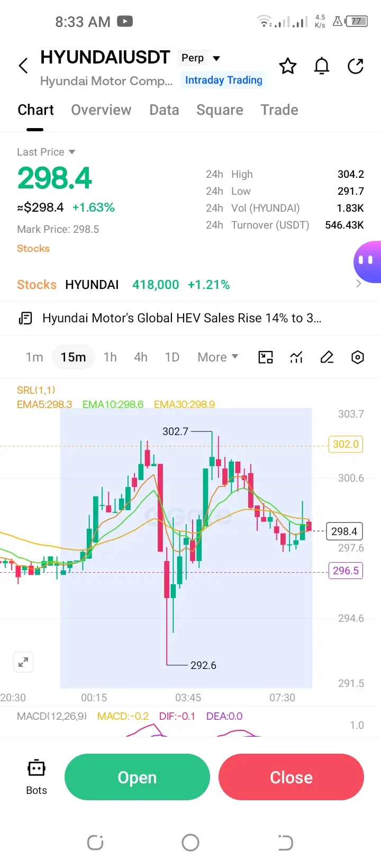The width and height of the screenshot is (381, 868).
Task: Expand the More timeframes dropdown
Action: pyautogui.click(x=217, y=357)
